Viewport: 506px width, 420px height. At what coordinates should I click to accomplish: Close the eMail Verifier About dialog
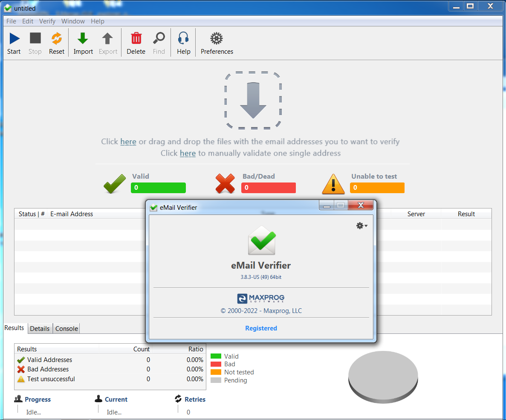361,206
